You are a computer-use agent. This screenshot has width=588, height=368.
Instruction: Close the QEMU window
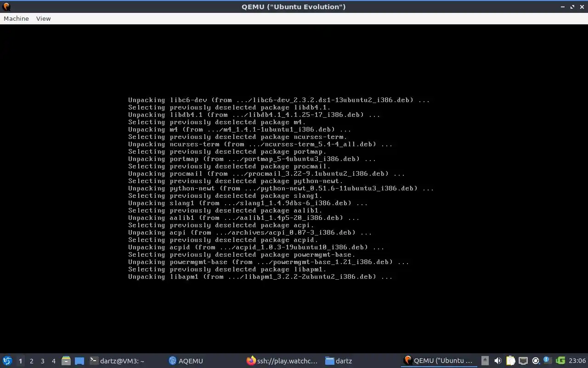click(582, 7)
